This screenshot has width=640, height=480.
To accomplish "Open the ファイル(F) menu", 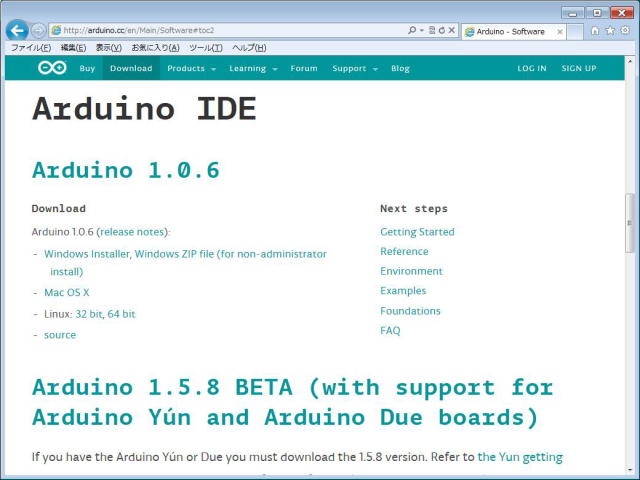I will 31,48.
